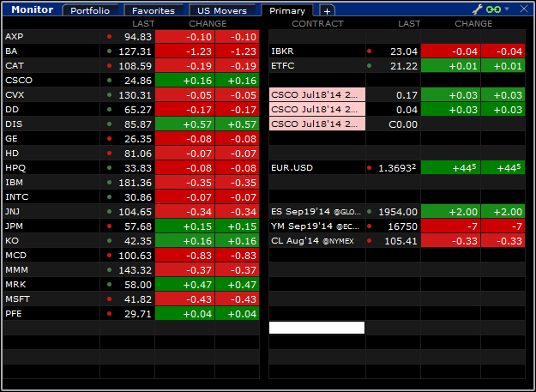Open the wrench configuration icon
Viewport: 536px width, 392px height.
click(477, 9)
